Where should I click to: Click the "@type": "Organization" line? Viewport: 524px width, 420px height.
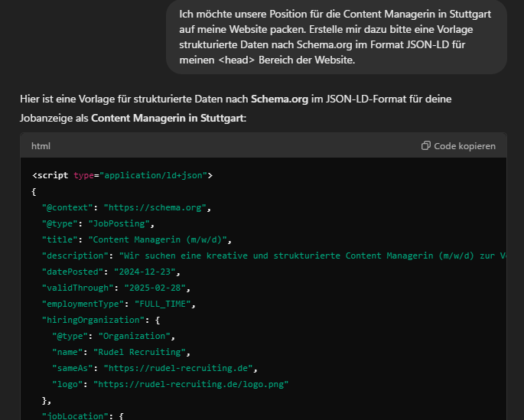[114, 336]
